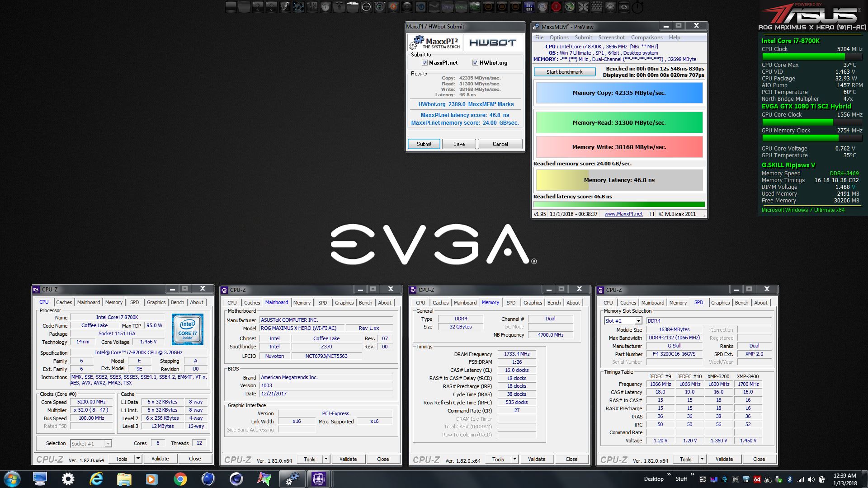Open Internet Explorer from the taskbar
This screenshot has width=868, height=488.
[96, 479]
